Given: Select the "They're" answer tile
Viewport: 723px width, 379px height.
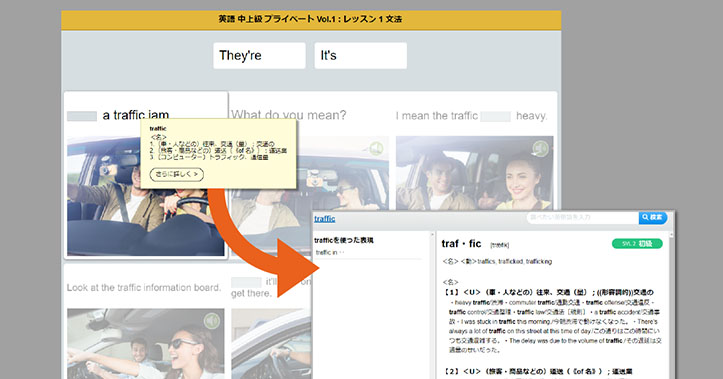Looking at the screenshot, I should point(259,56).
